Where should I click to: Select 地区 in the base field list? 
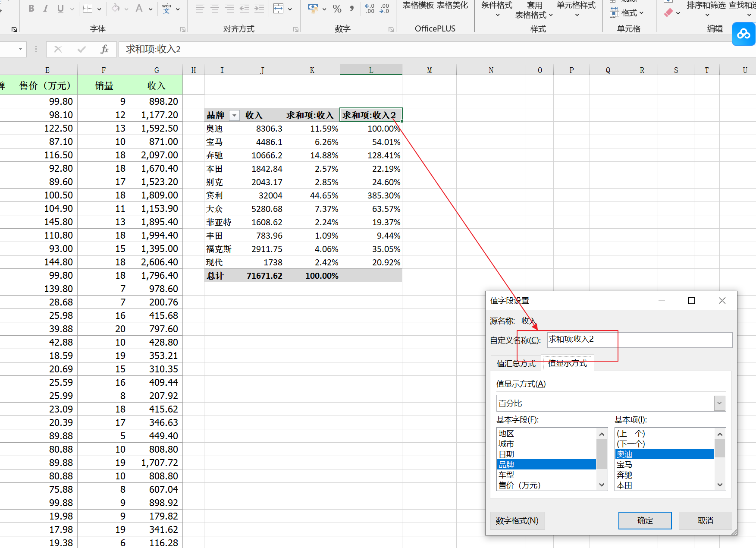(546, 433)
